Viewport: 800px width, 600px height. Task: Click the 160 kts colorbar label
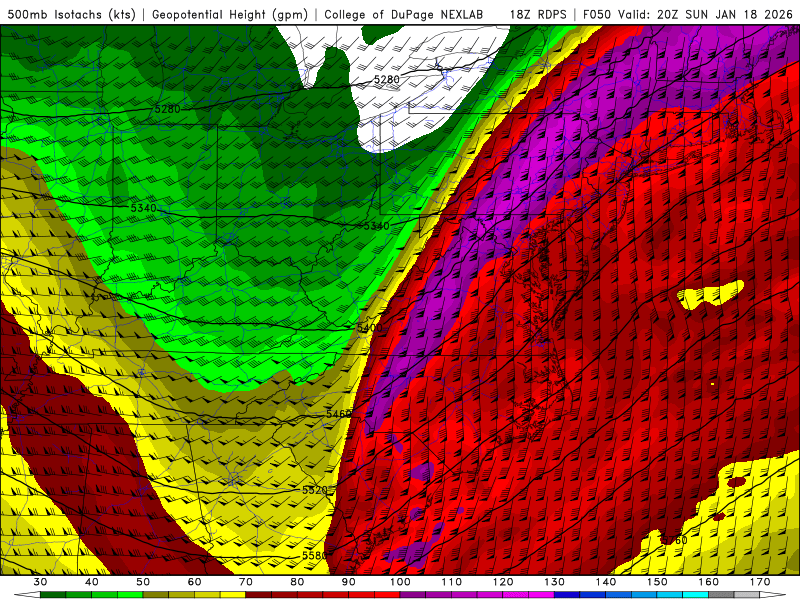709,582
